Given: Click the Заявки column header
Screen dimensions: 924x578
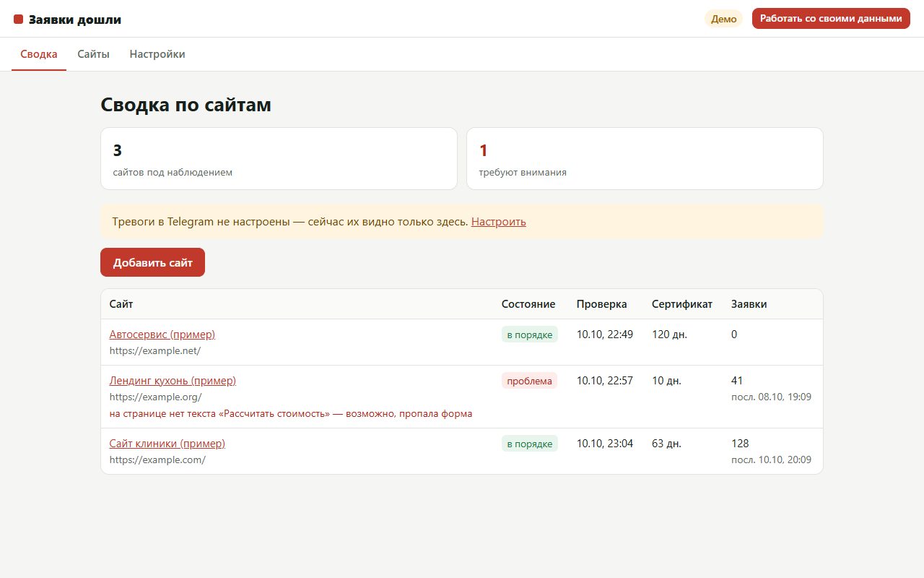Looking at the screenshot, I should [x=749, y=304].
